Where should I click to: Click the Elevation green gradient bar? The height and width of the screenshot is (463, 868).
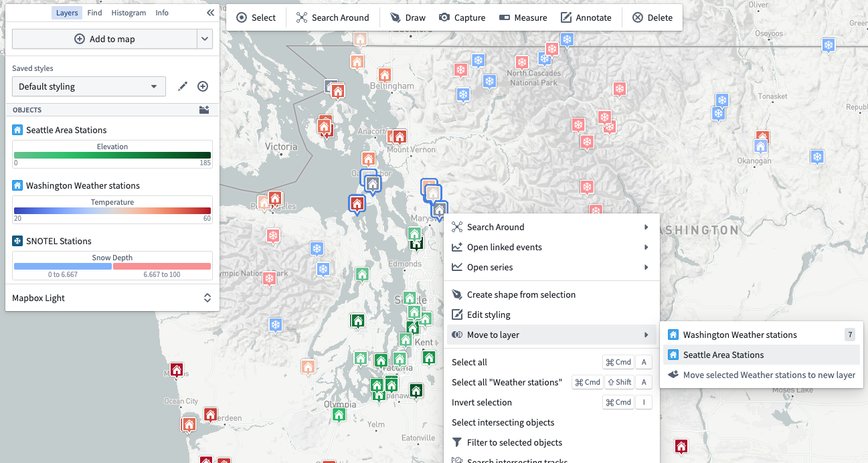[x=112, y=155]
